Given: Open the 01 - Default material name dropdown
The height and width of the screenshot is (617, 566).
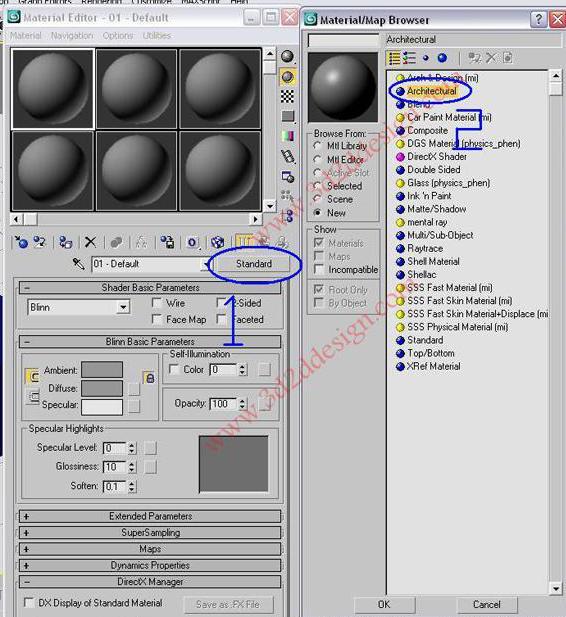Looking at the screenshot, I should (206, 264).
